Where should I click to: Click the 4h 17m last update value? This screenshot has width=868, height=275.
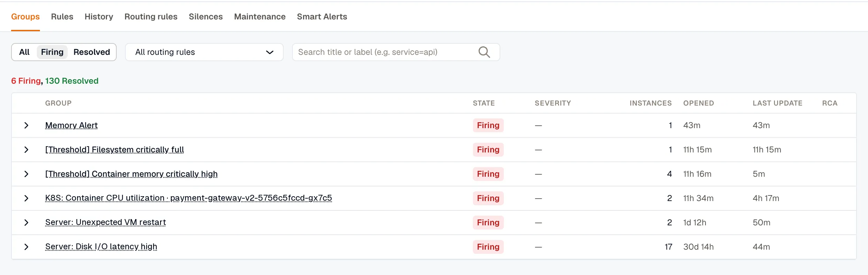766,198
